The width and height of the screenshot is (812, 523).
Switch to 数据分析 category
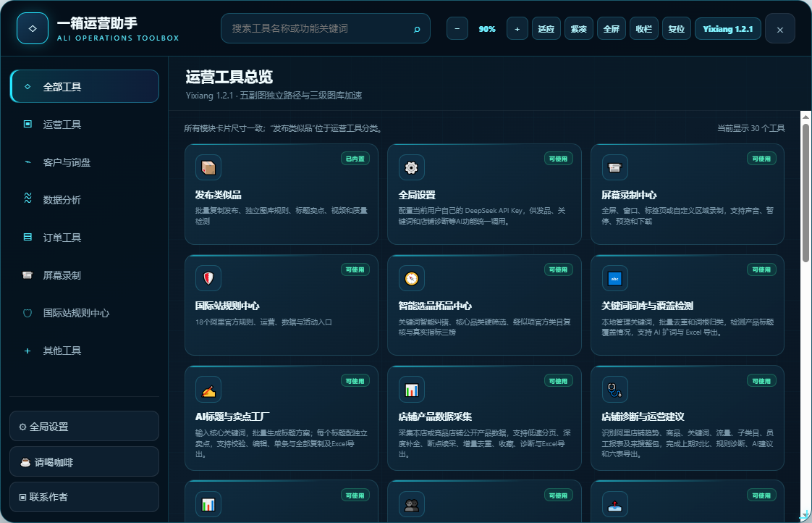(x=85, y=199)
